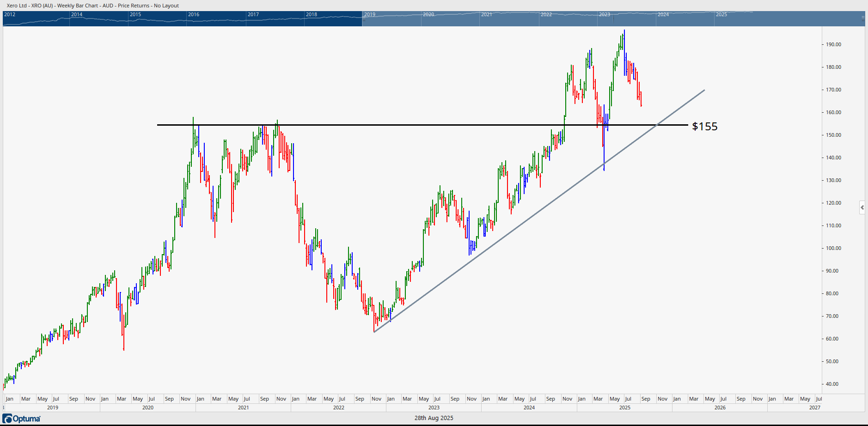Screen dimensions: 868x426
Task: Jump to 2016 in the overview timeline strip
Action: pyautogui.click(x=194, y=14)
